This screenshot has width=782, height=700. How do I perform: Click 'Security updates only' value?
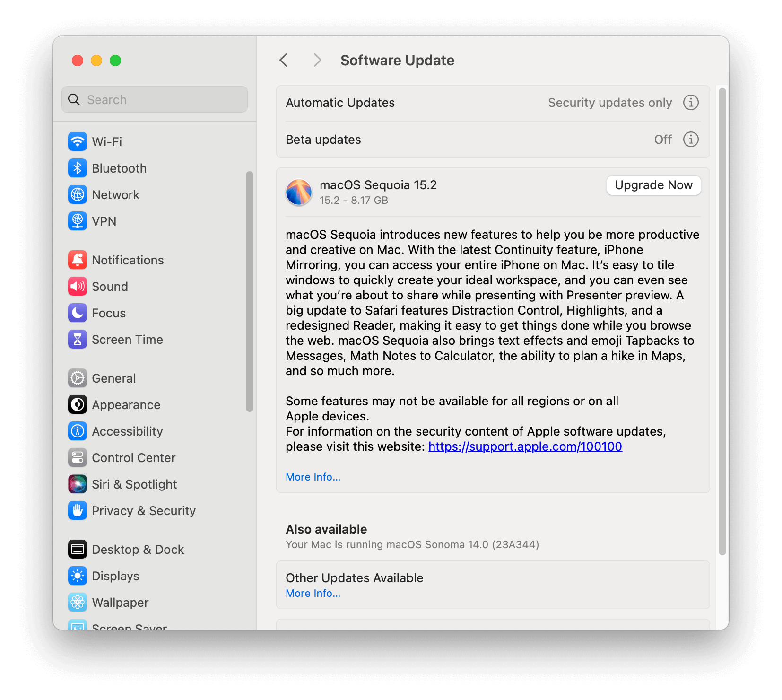coord(610,103)
